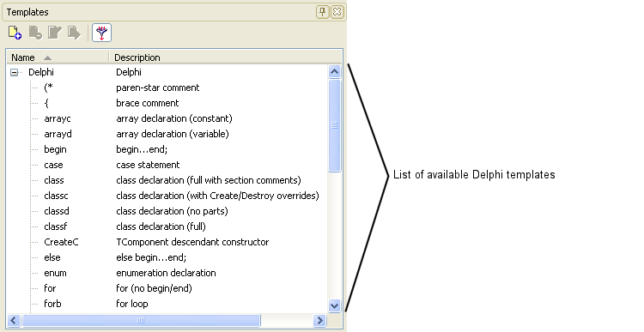Click vertical scrollbar up arrow
The height and width of the screenshot is (332, 644).
pyautogui.click(x=335, y=72)
